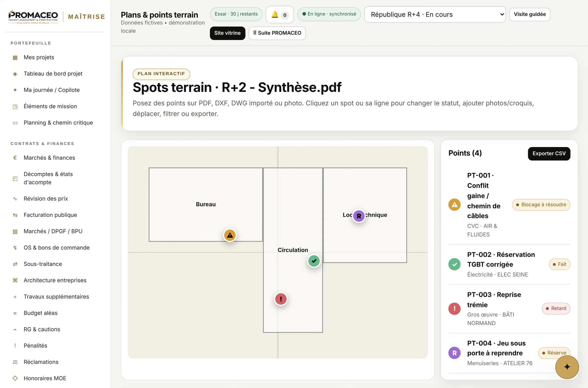Click the scales icon beside Réclamations
Screen dimensions: 588x388
click(15, 362)
